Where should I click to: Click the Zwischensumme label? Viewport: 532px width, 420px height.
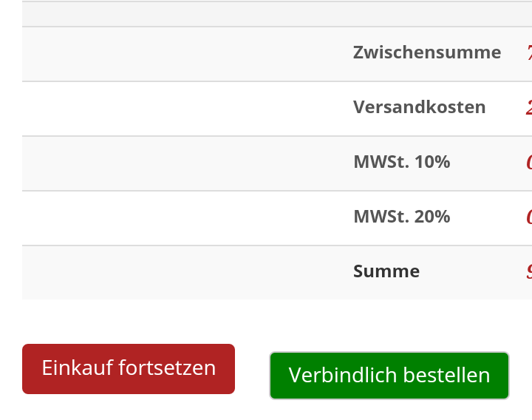point(427,52)
